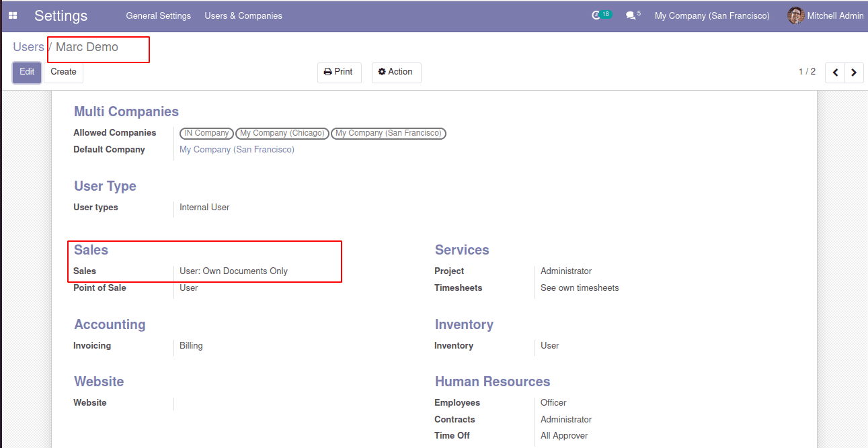
Task: Open the apps grid menu icon
Action: click(13, 15)
